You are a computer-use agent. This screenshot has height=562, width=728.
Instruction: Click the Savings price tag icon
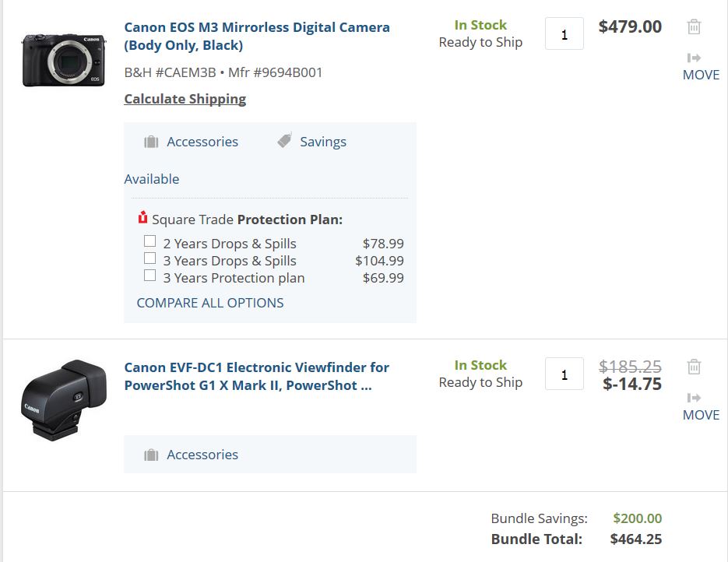click(x=285, y=141)
